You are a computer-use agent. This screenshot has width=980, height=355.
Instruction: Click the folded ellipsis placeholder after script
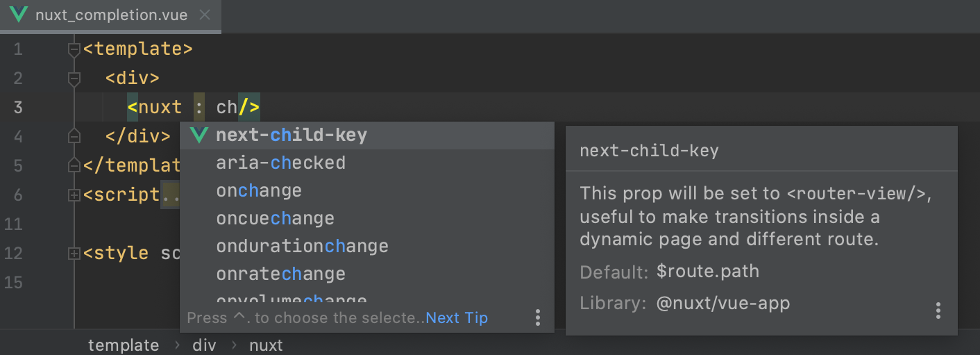click(171, 195)
